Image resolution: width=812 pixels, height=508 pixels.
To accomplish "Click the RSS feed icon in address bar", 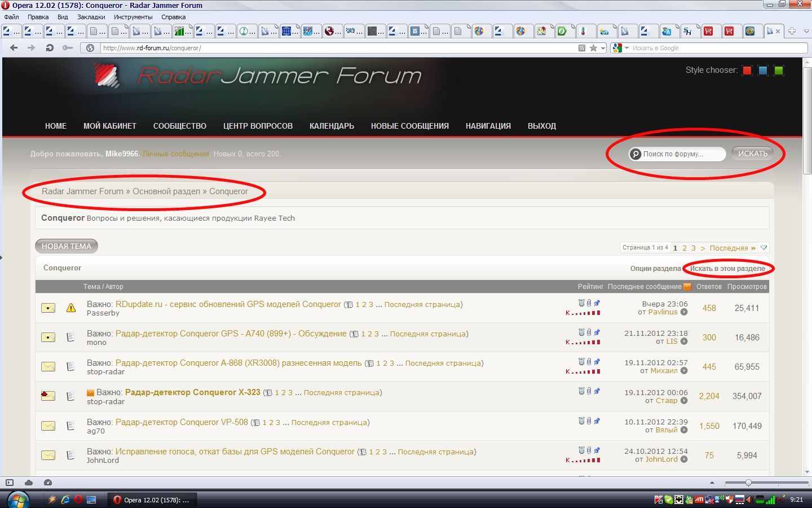I will (x=582, y=48).
